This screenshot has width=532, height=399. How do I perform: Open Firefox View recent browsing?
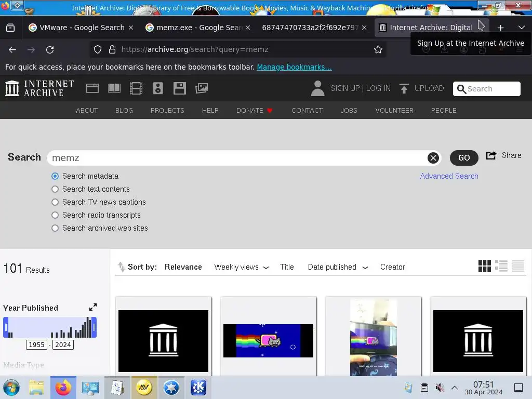10,28
